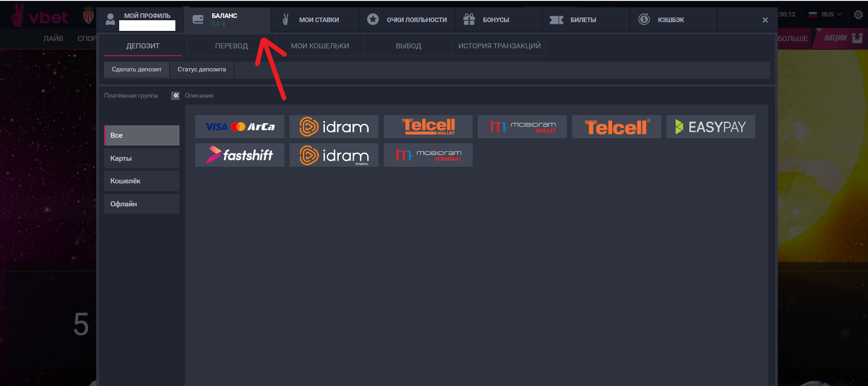Open Мои ставки tab
The width and height of the screenshot is (868, 386).
[315, 19]
